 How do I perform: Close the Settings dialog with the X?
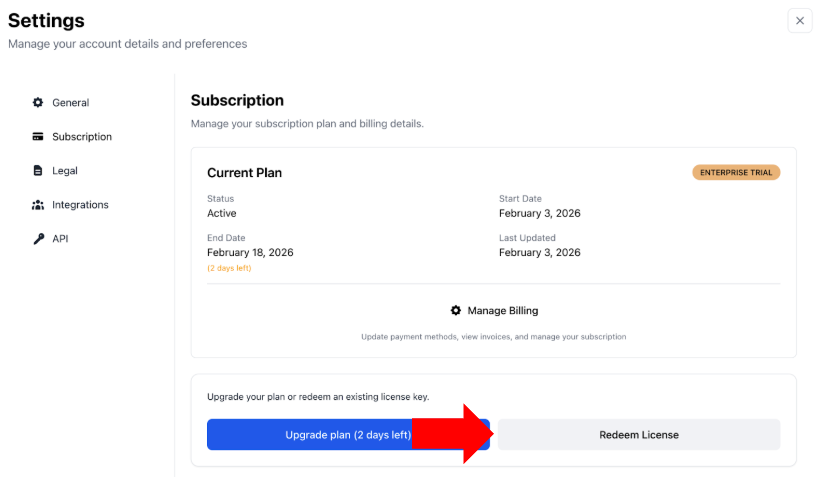pyautogui.click(x=800, y=21)
